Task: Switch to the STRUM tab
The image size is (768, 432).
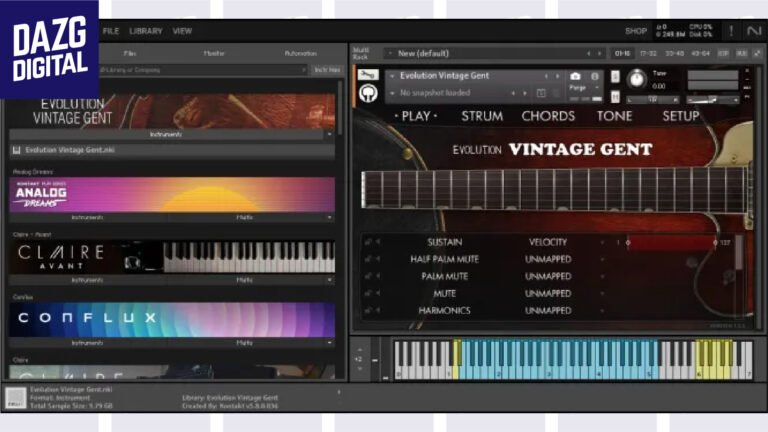Action: 482,116
